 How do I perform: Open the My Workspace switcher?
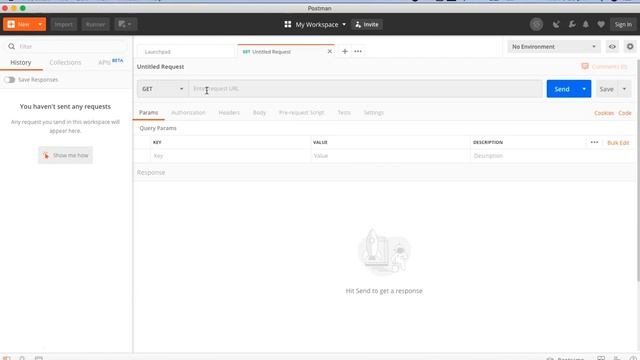[x=315, y=24]
